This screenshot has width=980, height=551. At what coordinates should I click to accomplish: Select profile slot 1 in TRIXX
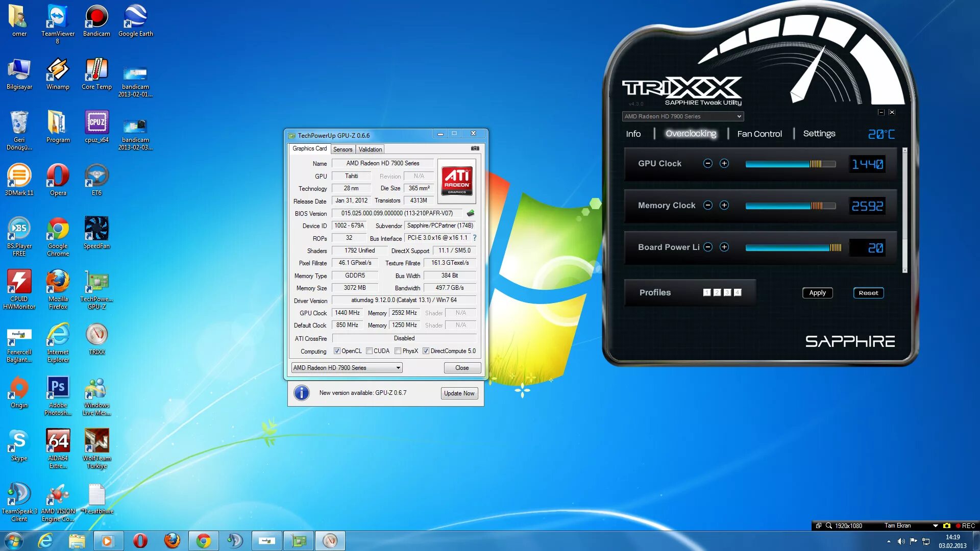[x=706, y=292]
